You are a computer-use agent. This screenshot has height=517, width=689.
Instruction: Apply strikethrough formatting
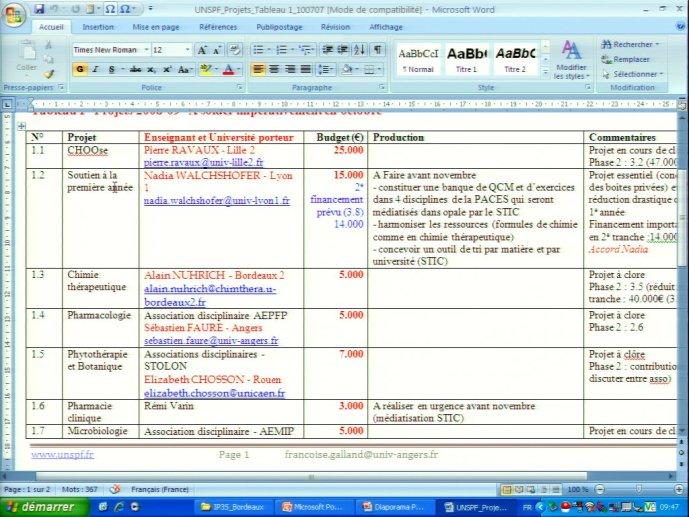click(x=135, y=69)
